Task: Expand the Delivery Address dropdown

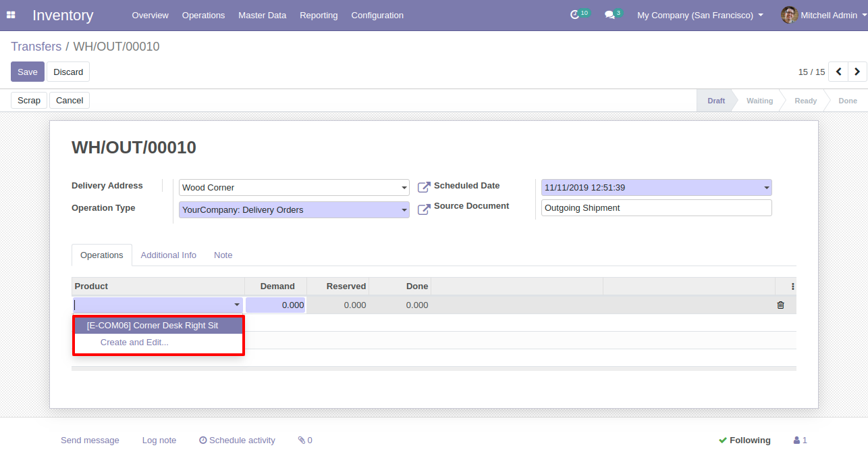Action: click(404, 188)
